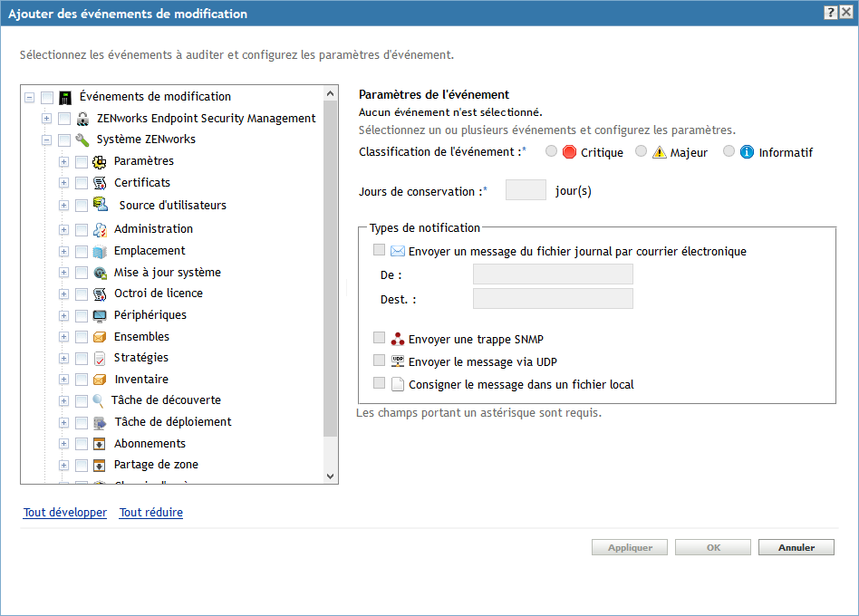Expand the ZENworks Endpoint Security Management node
The height and width of the screenshot is (616, 859).
point(46,119)
